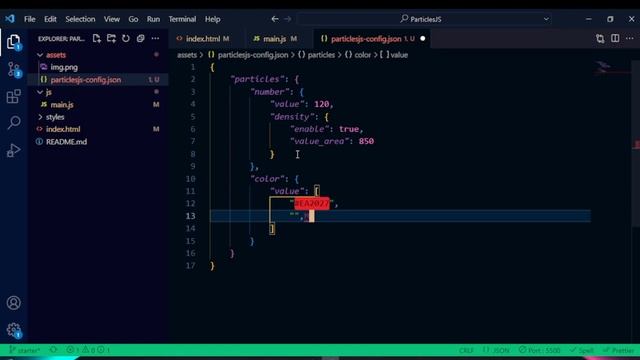Click the Port 5500 Live Server item
This screenshot has width=640, height=360.
(x=540, y=350)
